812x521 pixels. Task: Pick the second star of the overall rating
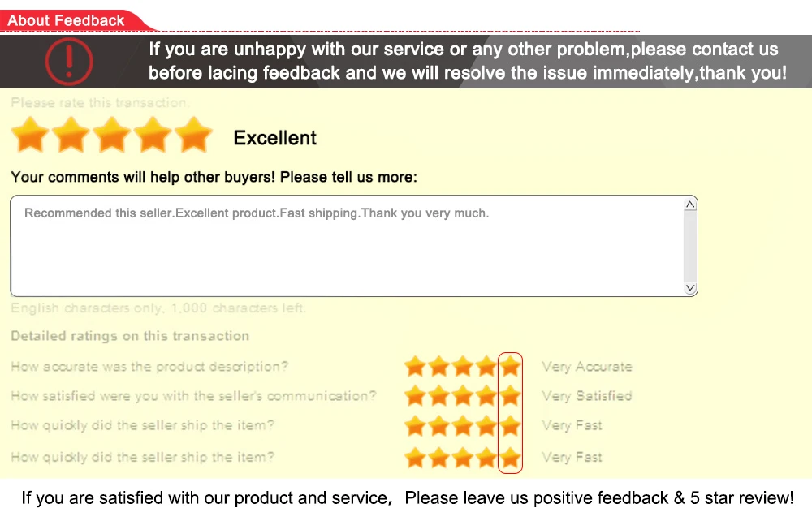71,135
